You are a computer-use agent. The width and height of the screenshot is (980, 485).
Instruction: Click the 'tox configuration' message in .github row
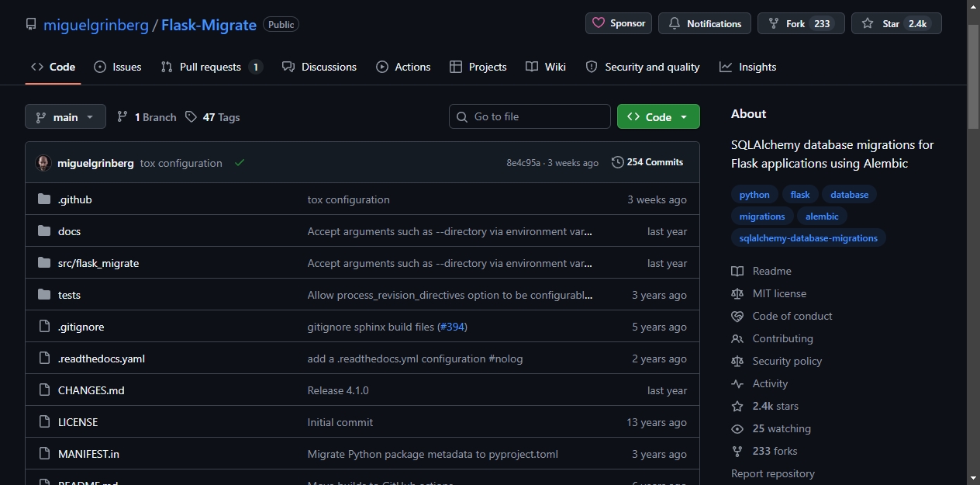click(x=349, y=199)
